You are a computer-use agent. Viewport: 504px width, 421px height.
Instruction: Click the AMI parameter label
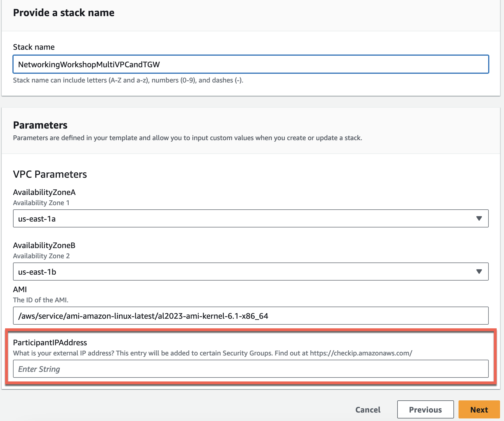(x=20, y=289)
